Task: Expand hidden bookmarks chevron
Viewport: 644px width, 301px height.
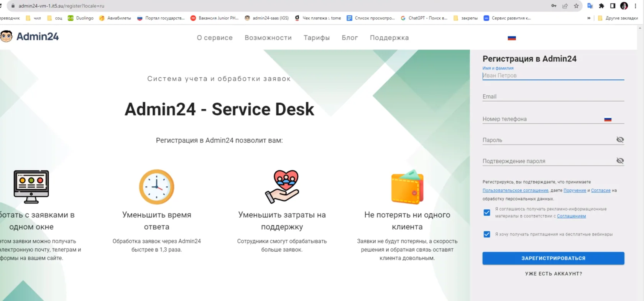Action: [589, 18]
